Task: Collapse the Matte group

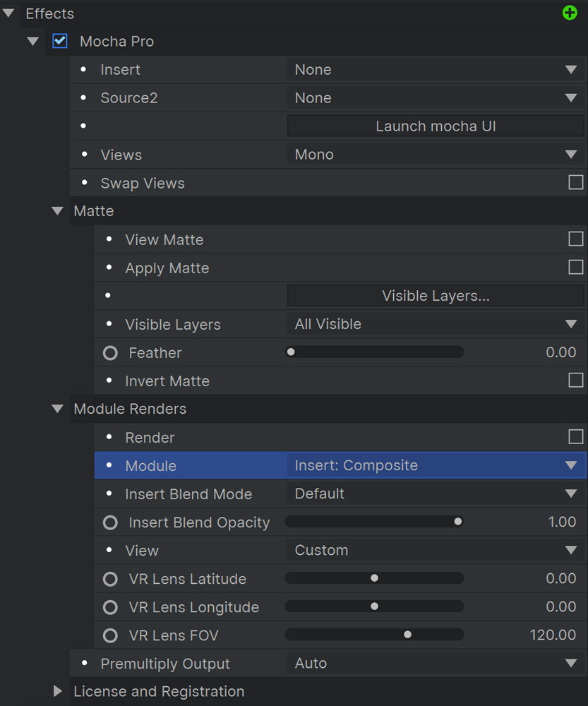Action: (x=57, y=210)
